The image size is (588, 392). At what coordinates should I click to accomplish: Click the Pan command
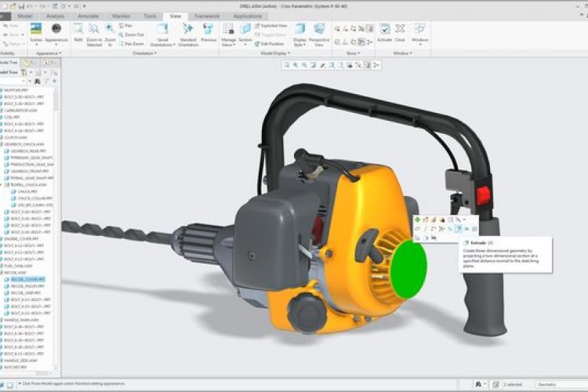[x=125, y=26]
